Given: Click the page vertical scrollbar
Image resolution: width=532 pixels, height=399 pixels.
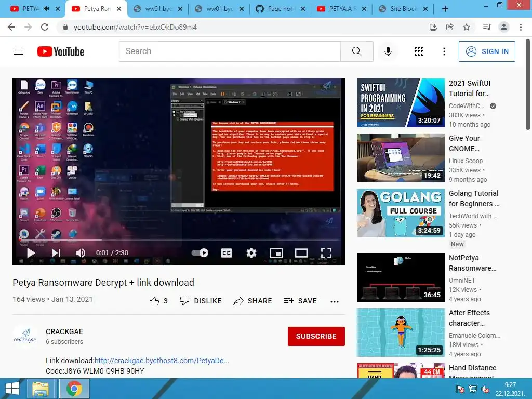Looking at the screenshot, I should tap(528, 84).
